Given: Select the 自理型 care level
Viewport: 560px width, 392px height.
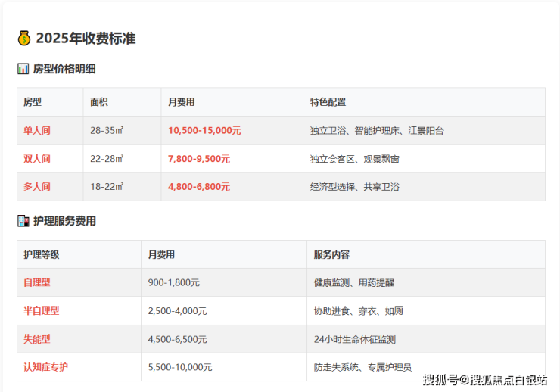Looking at the screenshot, I should (37, 282).
